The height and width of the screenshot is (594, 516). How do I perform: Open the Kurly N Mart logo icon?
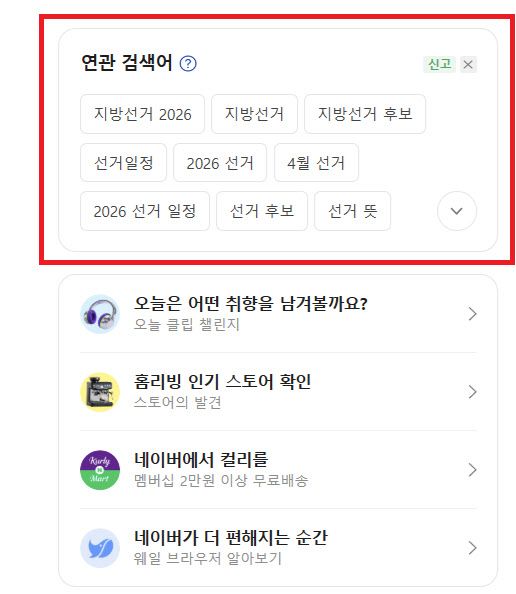[100, 470]
